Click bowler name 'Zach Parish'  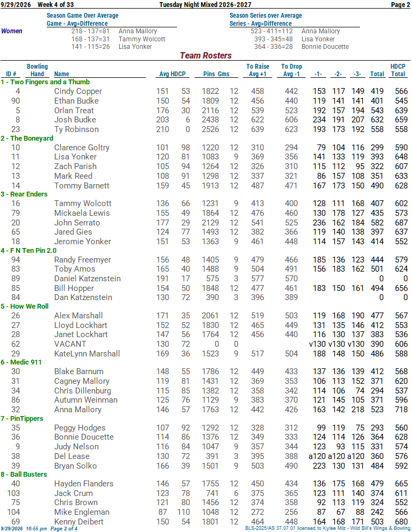(75, 166)
